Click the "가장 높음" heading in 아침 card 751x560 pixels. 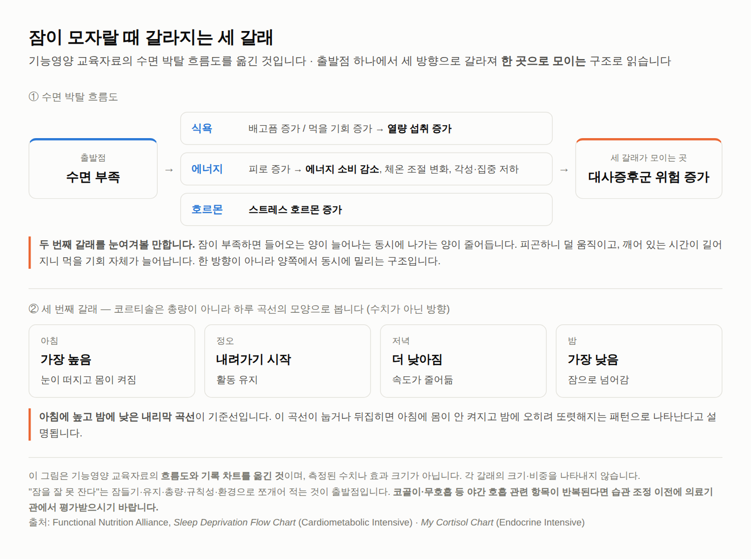point(66,359)
